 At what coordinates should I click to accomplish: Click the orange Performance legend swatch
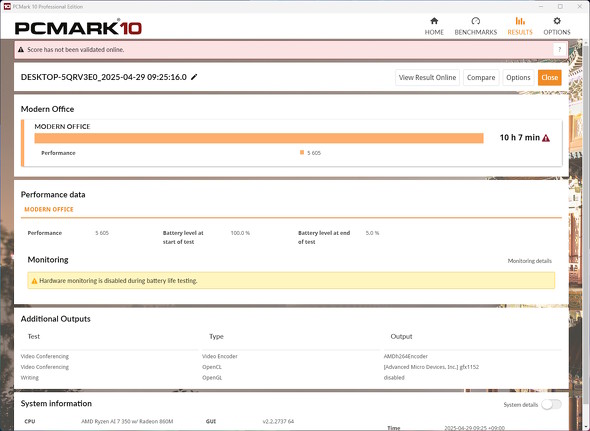pyautogui.click(x=302, y=152)
